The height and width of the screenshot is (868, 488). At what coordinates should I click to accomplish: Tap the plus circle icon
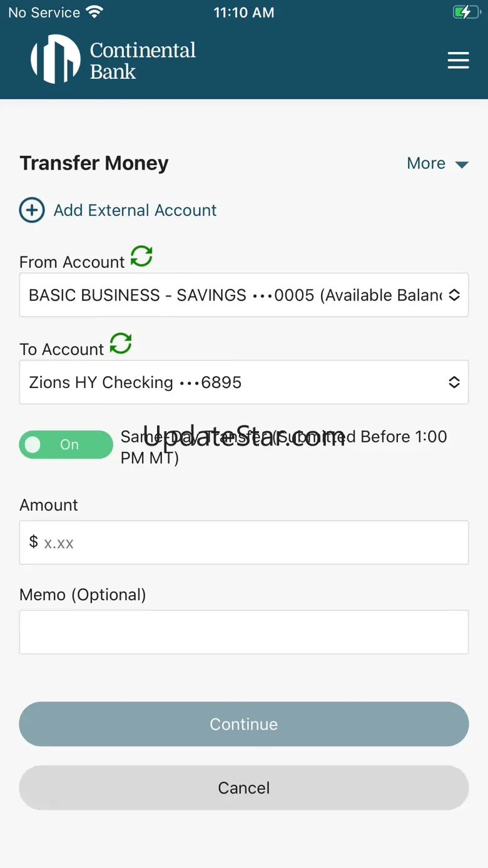[32, 210]
